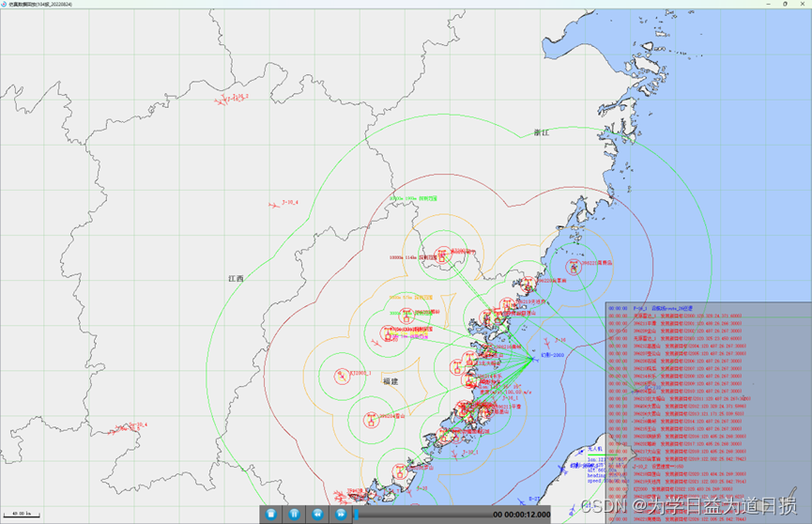Click the 398213北大嶂山 event log row

tap(679, 398)
